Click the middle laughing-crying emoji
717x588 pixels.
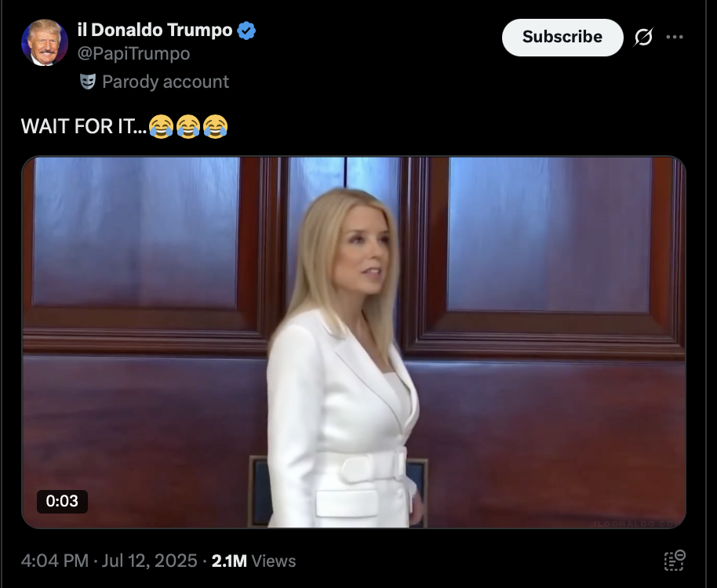188,126
